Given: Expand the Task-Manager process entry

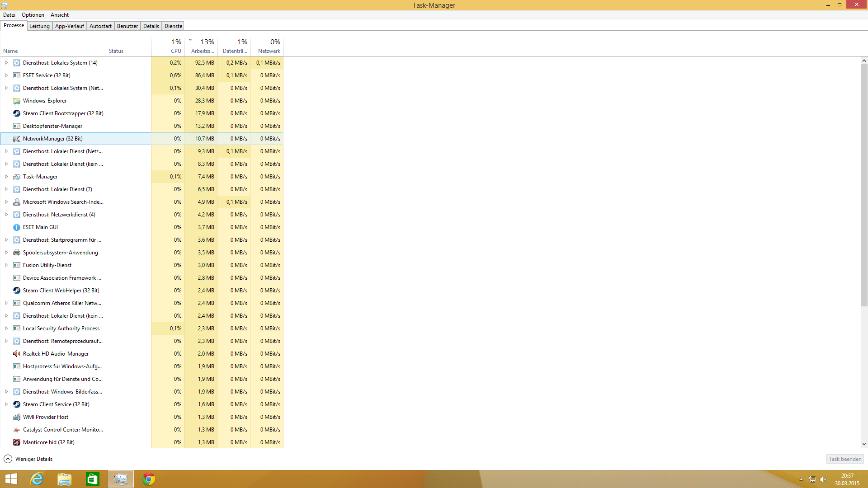Looking at the screenshot, I should click(x=6, y=177).
